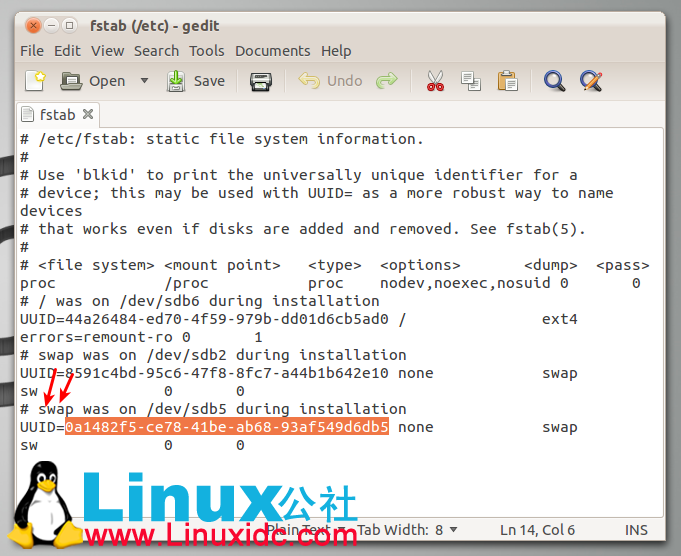Viewport: 681px width, 556px height.
Task: Toggle the INS insert mode indicator
Action: coord(635,530)
